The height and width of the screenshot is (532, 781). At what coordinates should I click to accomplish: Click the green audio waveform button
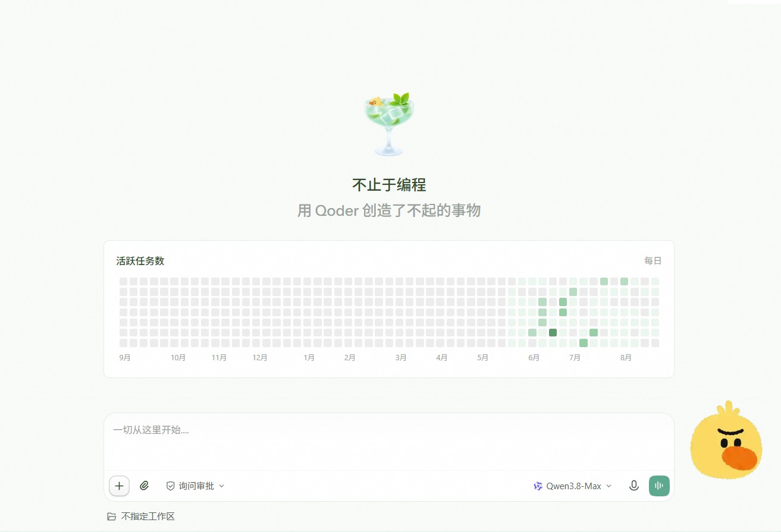[x=659, y=486]
